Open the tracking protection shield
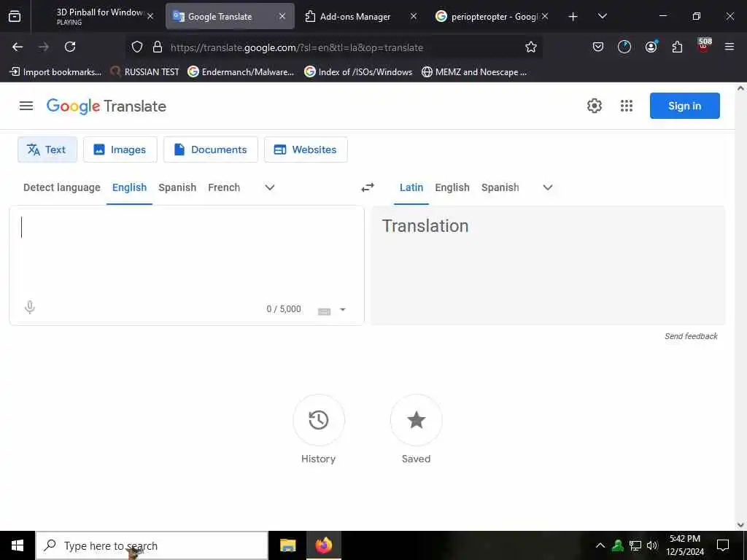747x560 pixels. 136,47
